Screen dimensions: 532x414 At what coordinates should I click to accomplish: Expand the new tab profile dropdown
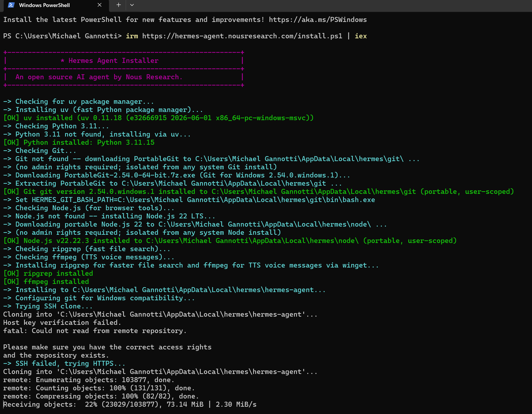tap(132, 5)
